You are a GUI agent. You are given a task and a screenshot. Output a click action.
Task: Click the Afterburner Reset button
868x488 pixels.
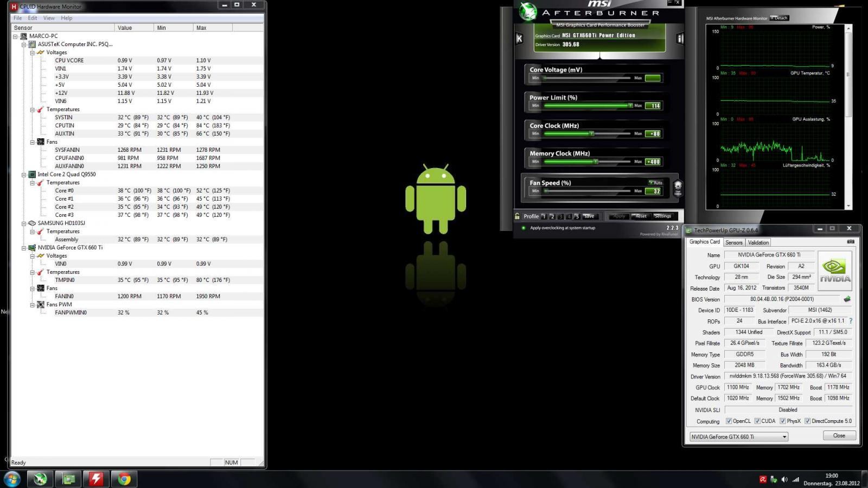pos(641,216)
